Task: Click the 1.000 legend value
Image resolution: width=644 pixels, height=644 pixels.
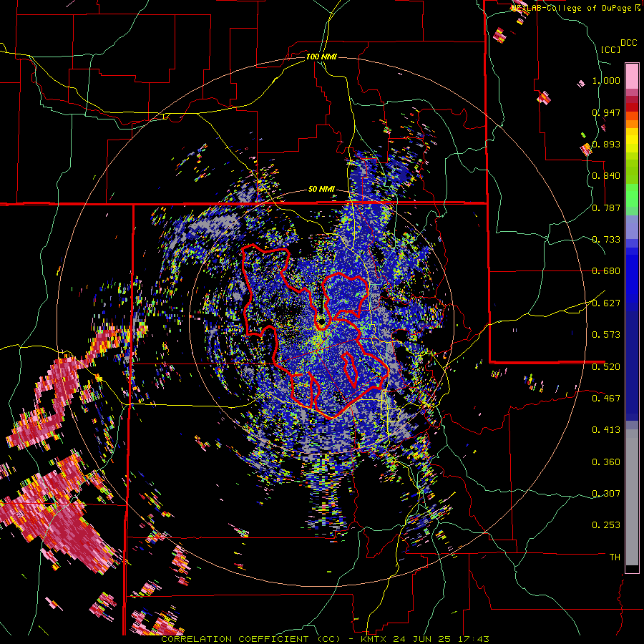Action: 606,80
